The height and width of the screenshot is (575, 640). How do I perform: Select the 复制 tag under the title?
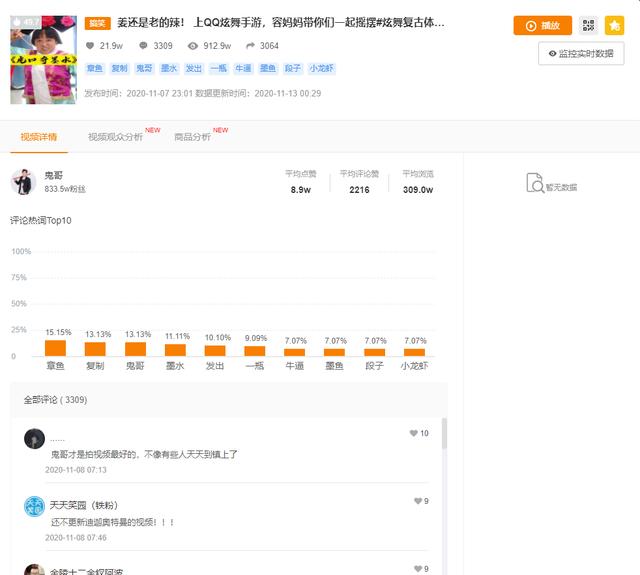point(120,68)
